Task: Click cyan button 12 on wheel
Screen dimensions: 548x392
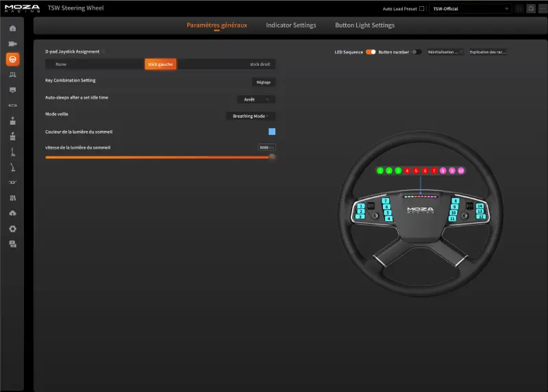Action: click(482, 217)
